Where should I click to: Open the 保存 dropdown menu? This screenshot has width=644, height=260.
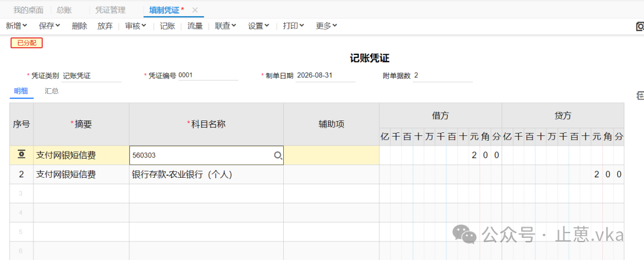(49, 26)
